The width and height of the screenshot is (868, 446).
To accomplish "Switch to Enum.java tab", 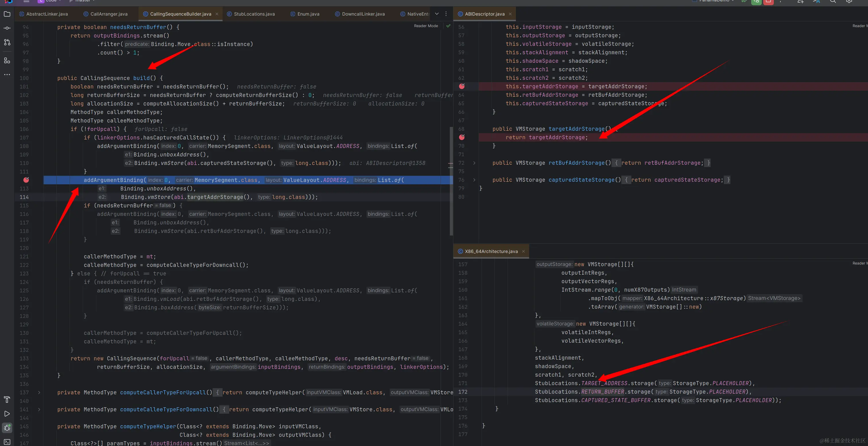I will [305, 14].
